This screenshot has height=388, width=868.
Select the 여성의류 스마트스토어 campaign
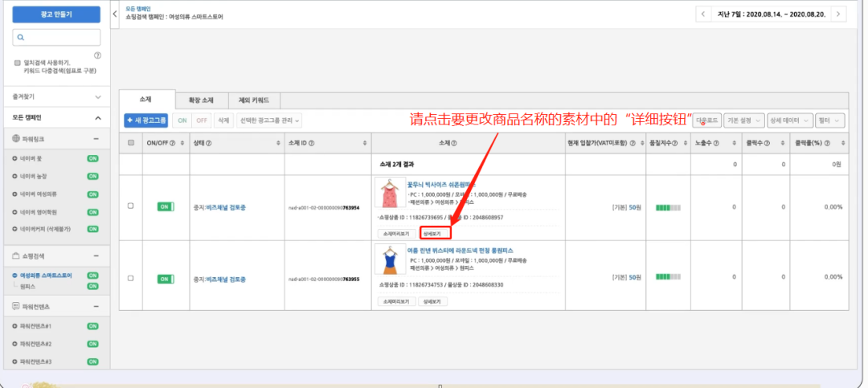click(46, 275)
